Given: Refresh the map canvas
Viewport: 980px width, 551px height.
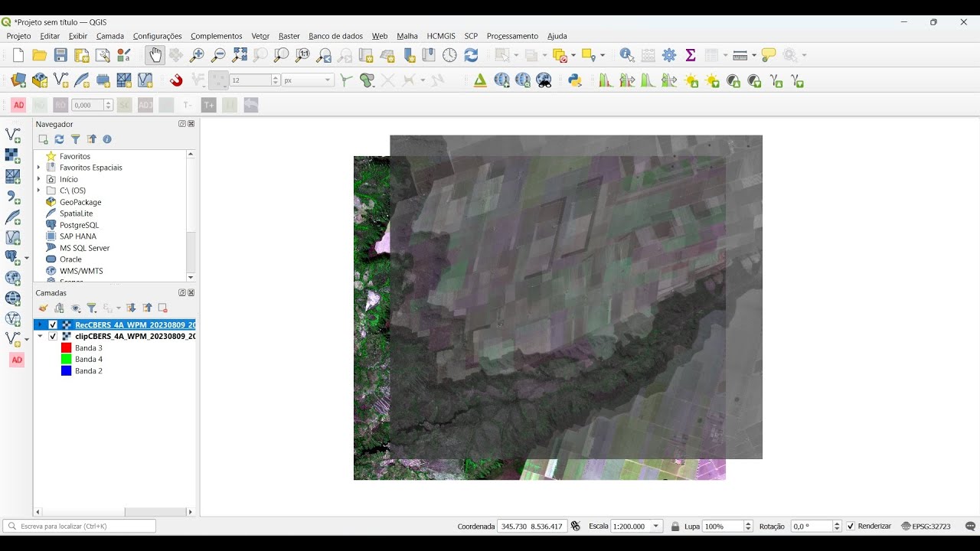Looking at the screenshot, I should (x=471, y=55).
